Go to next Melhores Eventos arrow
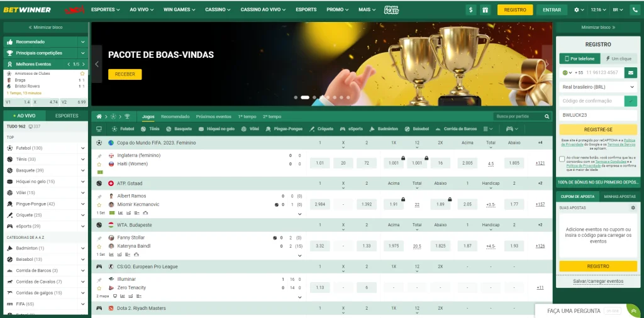 (84, 65)
